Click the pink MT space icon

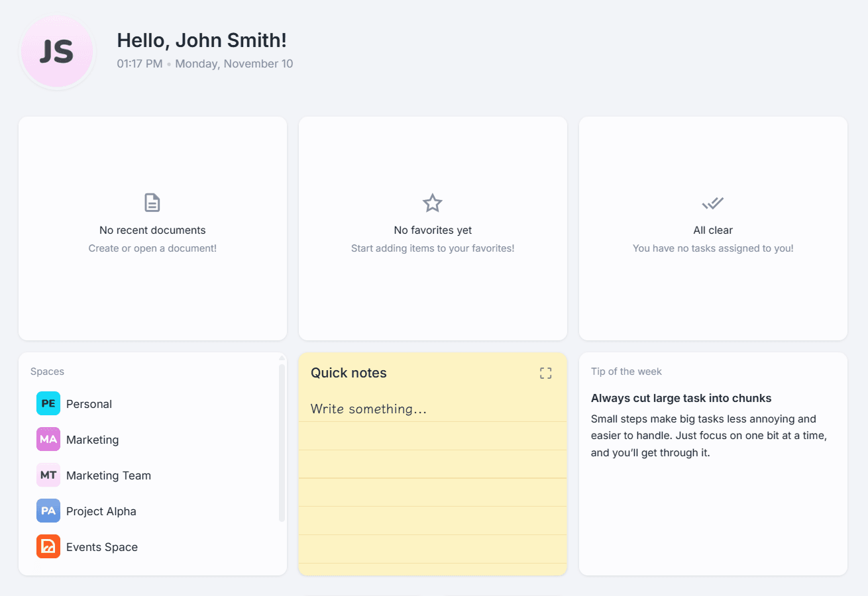coord(48,475)
